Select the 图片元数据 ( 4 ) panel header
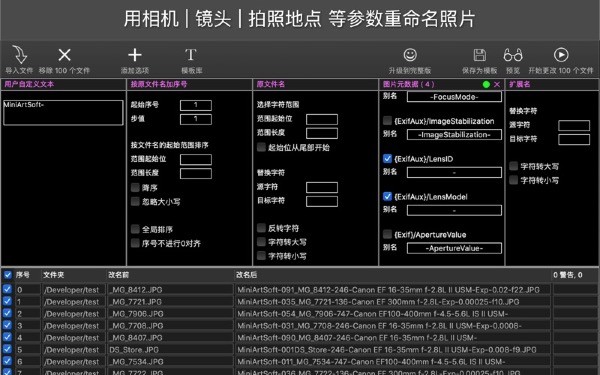600x375 pixels. (409, 84)
